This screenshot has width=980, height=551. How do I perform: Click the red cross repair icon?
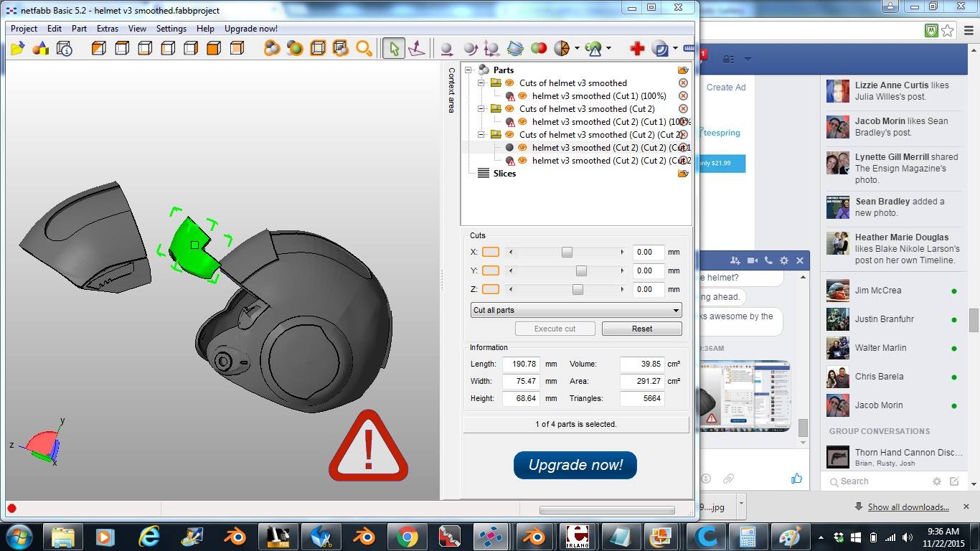pos(637,49)
